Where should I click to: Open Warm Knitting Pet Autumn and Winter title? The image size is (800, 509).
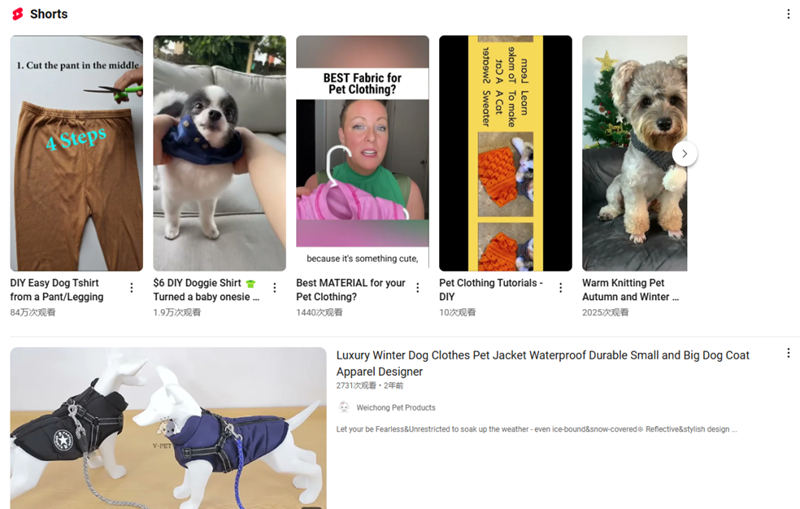[x=631, y=290]
